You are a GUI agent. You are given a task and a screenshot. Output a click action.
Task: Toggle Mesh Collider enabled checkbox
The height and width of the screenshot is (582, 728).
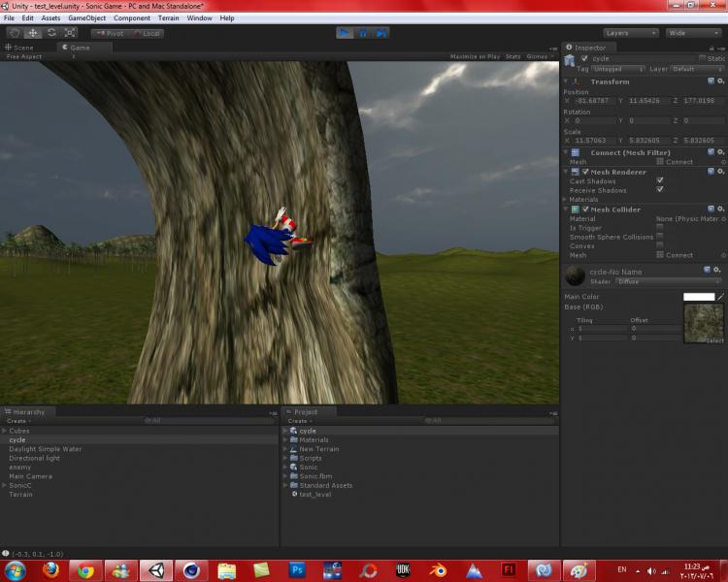tap(585, 210)
